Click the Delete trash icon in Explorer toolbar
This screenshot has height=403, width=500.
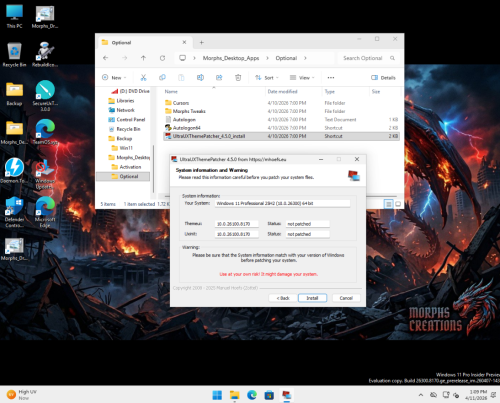[x=238, y=78]
